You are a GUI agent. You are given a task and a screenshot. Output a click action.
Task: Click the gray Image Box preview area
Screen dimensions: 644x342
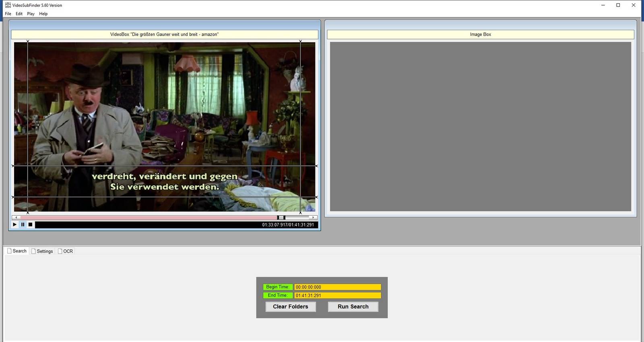click(x=481, y=127)
